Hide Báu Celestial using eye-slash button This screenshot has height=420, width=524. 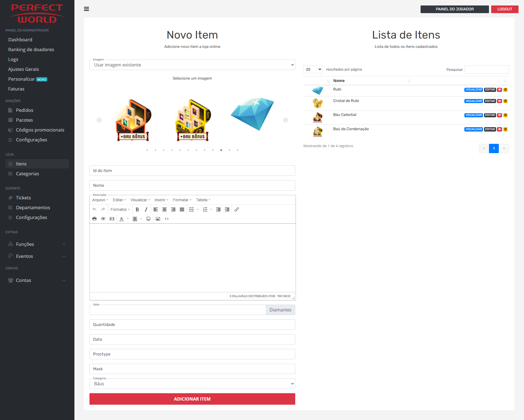tap(500, 115)
